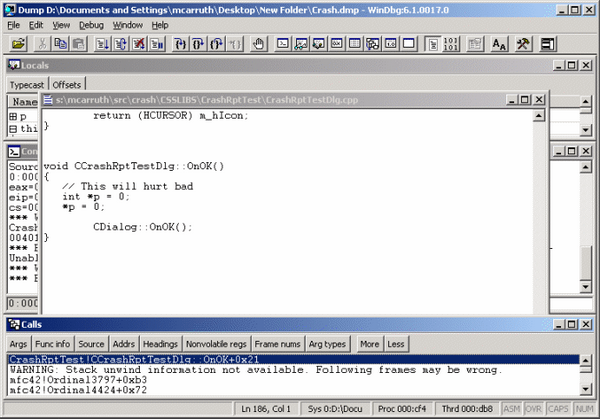The image size is (600, 419).
Task: Click the Options hammer toolbar icon
Action: [x=523, y=44]
